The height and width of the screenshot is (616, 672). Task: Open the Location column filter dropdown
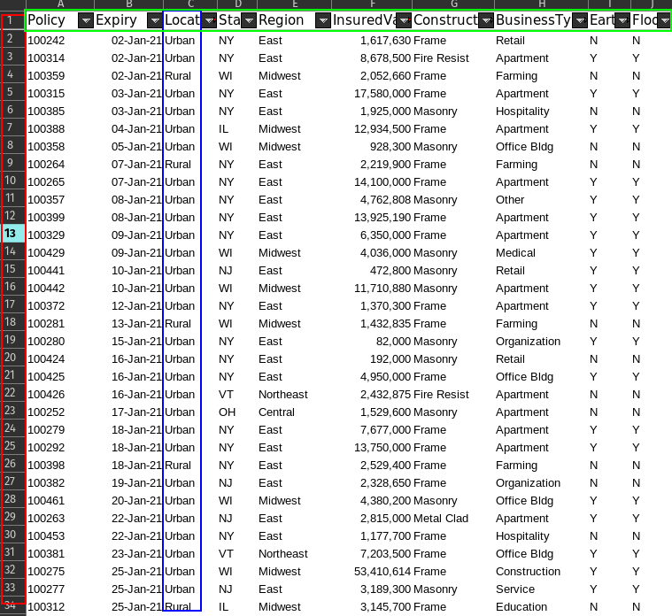pyautogui.click(x=209, y=20)
